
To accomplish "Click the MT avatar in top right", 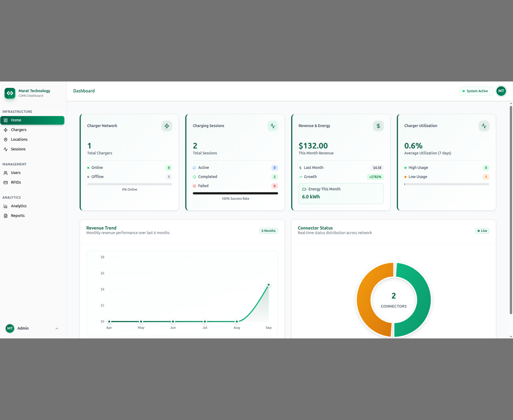I will click(x=501, y=91).
